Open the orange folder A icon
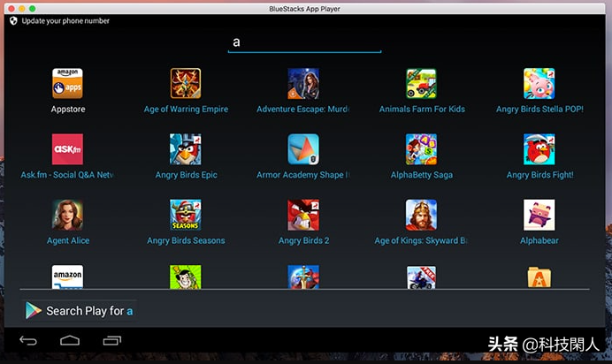The image size is (612, 364). (x=539, y=277)
